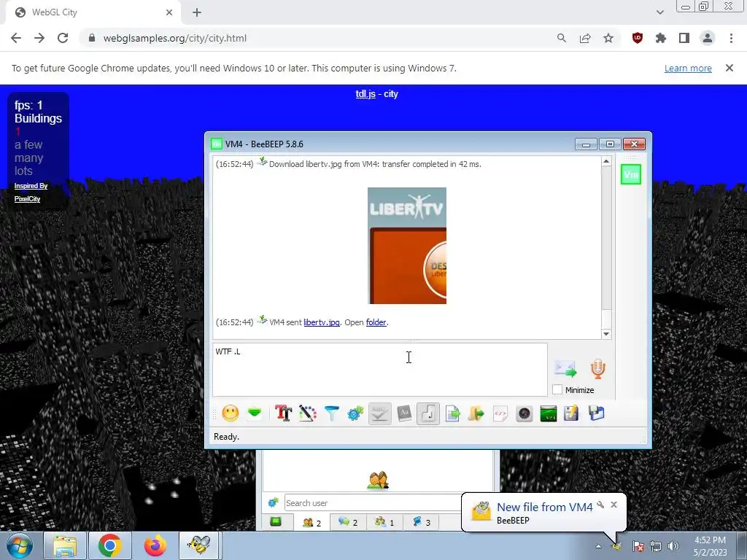Click the camera screenshot icon
This screenshot has height=560, width=747.
[524, 413]
